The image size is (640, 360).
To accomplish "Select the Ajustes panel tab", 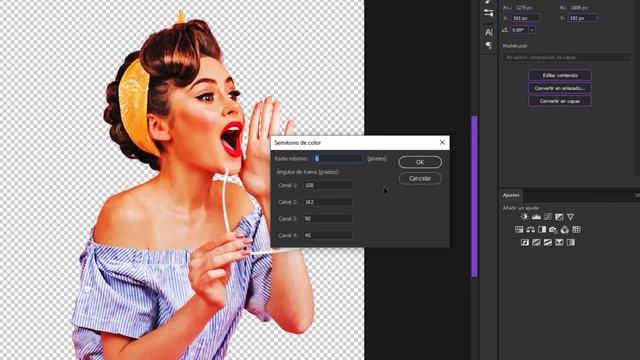I will (511, 195).
